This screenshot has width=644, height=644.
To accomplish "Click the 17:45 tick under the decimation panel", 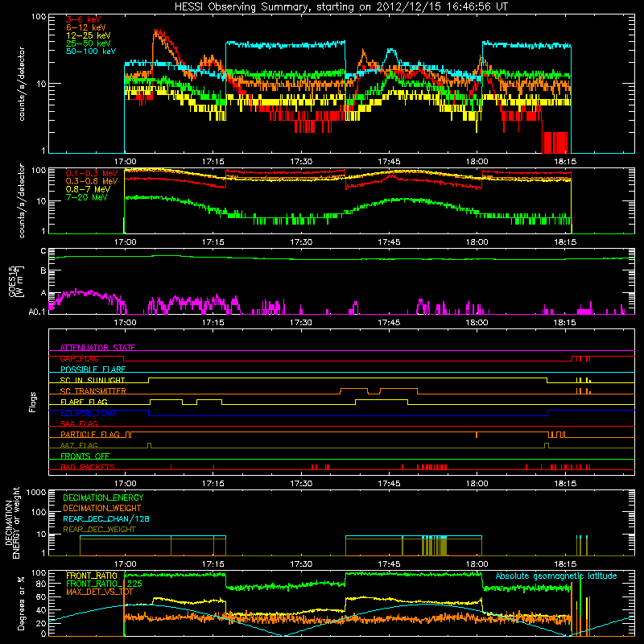I will [x=389, y=564].
